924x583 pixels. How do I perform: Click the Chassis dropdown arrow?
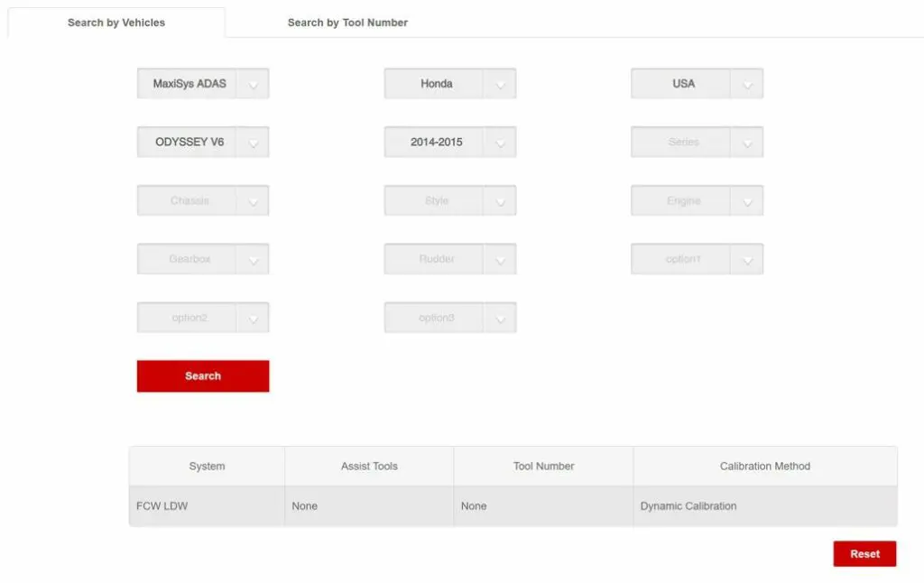253,201
